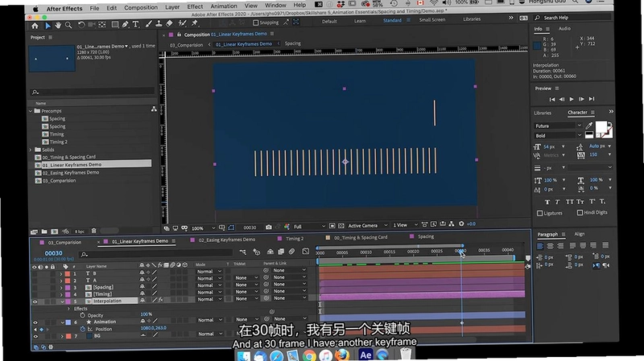Click the Position keyframe at frame 30
This screenshot has width=644, height=361.
click(x=461, y=323)
